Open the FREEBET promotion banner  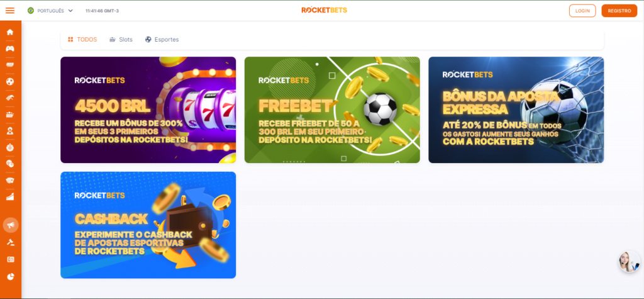pos(332,110)
